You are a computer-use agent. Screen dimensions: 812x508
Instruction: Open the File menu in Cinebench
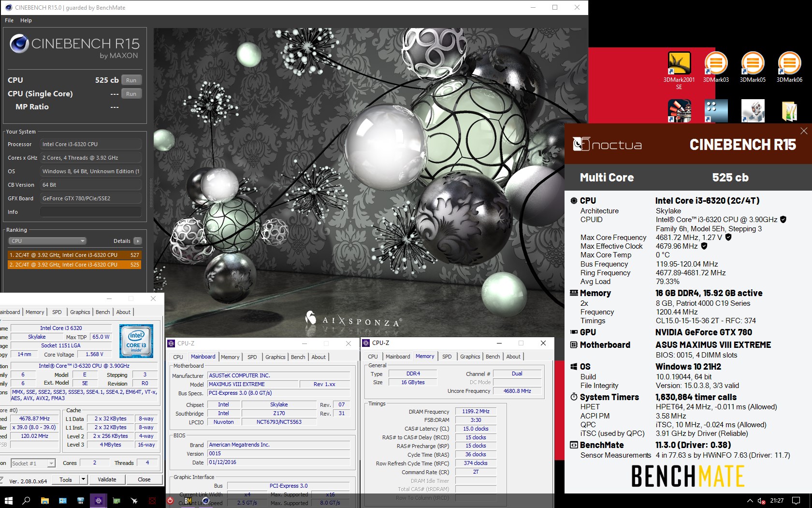(9, 20)
